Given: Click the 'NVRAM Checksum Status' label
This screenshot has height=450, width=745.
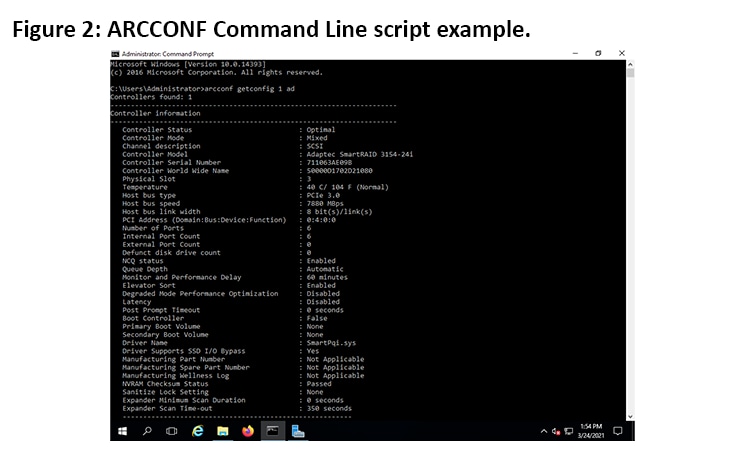Looking at the screenshot, I should tap(165, 384).
